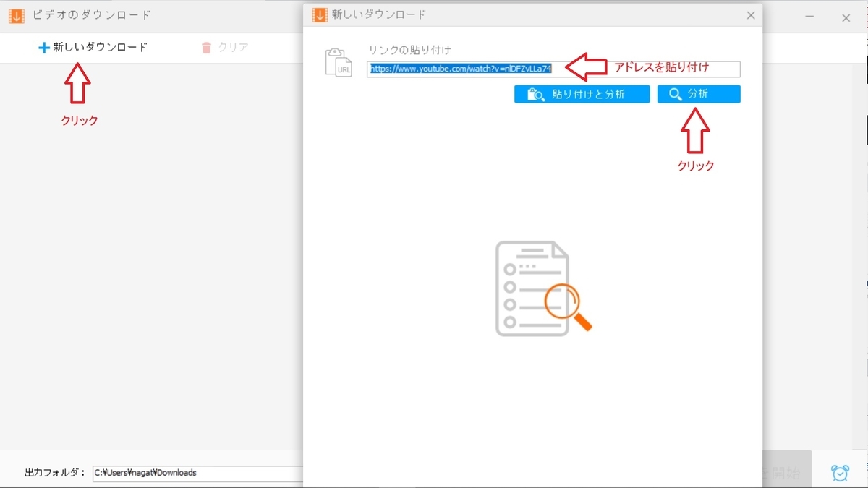
Task: Close the ビデオのダウンロード main window
Action: [846, 18]
